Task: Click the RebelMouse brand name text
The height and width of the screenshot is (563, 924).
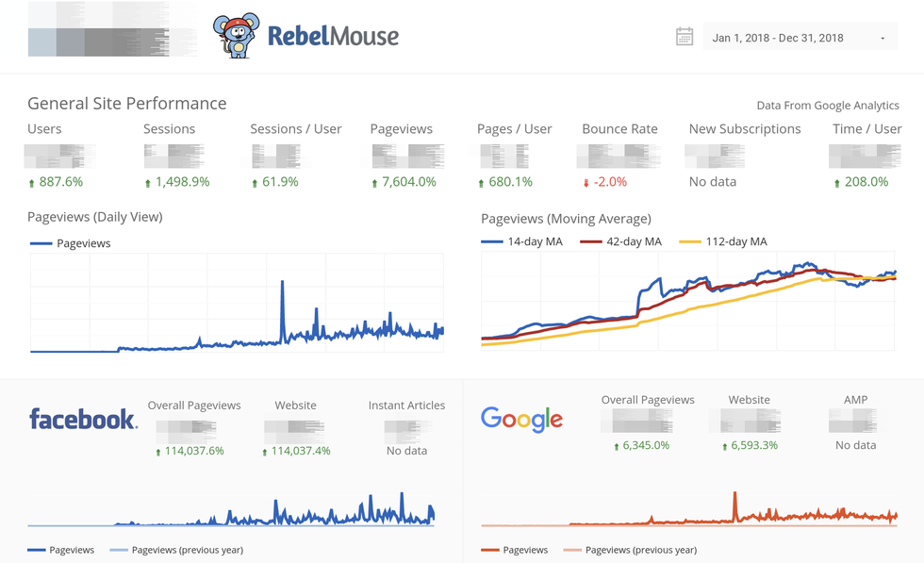Action: click(333, 37)
